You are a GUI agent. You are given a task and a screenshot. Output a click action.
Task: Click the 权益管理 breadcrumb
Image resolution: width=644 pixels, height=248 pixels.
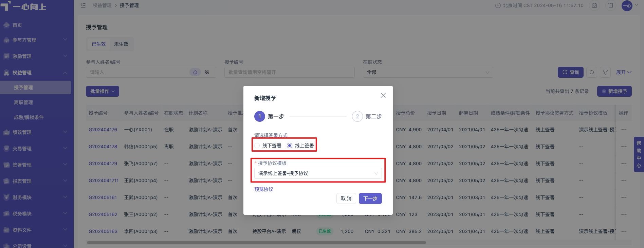point(102,5)
